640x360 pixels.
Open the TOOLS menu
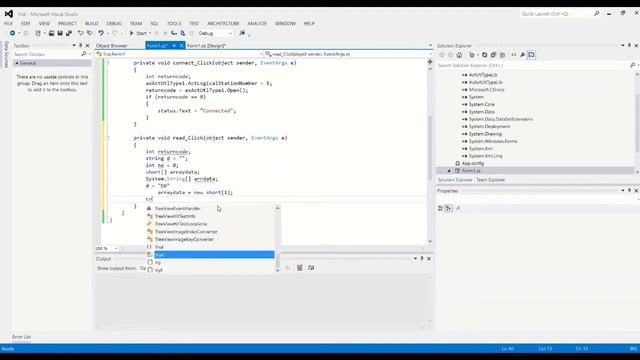point(174,24)
